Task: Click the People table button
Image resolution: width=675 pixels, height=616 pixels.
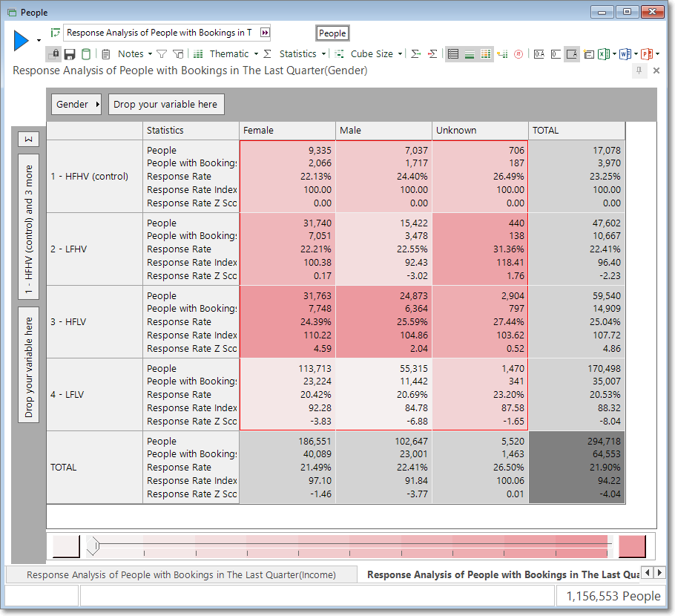Action: click(332, 33)
